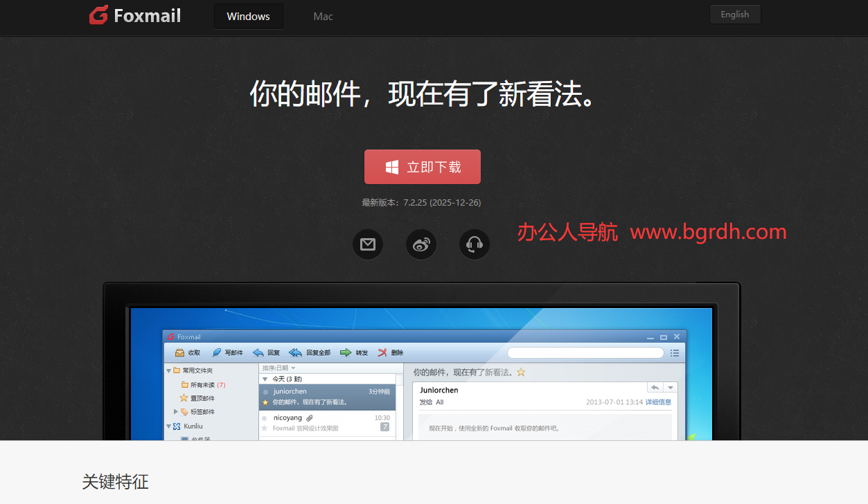The height and width of the screenshot is (504, 868).
Task: Click the 回复 reply arrow in preview toolbar
Action: tap(258, 353)
